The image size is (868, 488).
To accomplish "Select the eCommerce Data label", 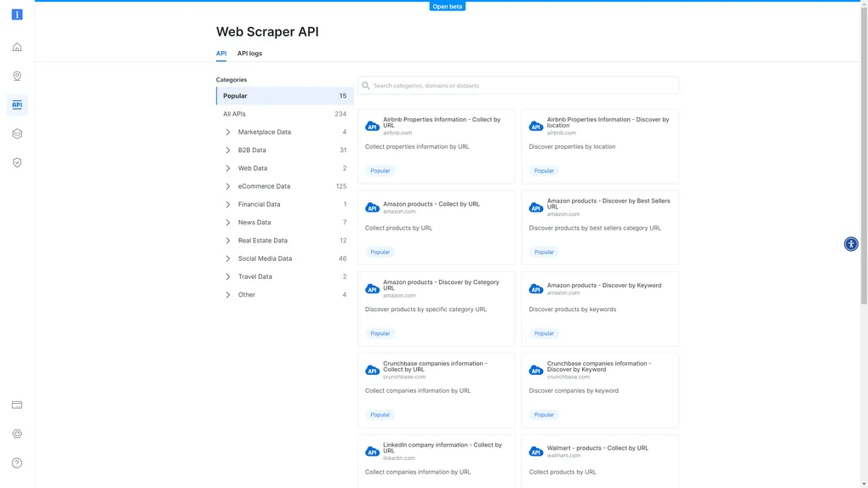I will 264,186.
